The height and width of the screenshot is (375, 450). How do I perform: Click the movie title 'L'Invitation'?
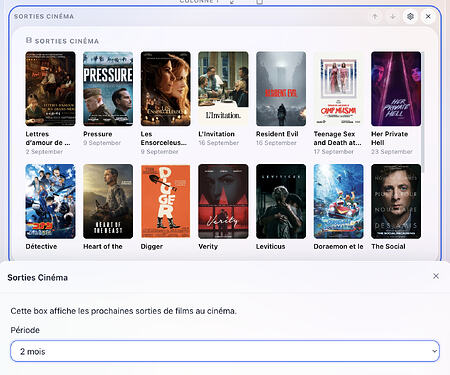coord(217,134)
